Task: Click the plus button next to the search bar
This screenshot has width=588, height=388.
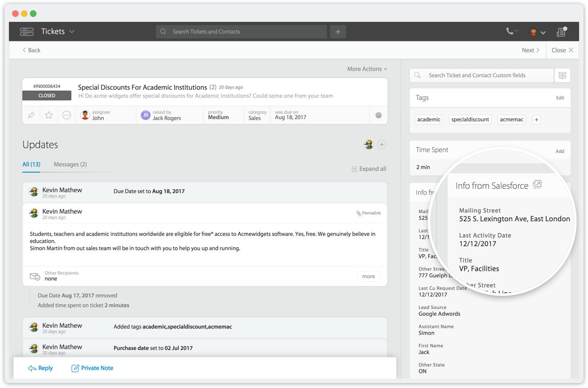Action: [x=338, y=32]
